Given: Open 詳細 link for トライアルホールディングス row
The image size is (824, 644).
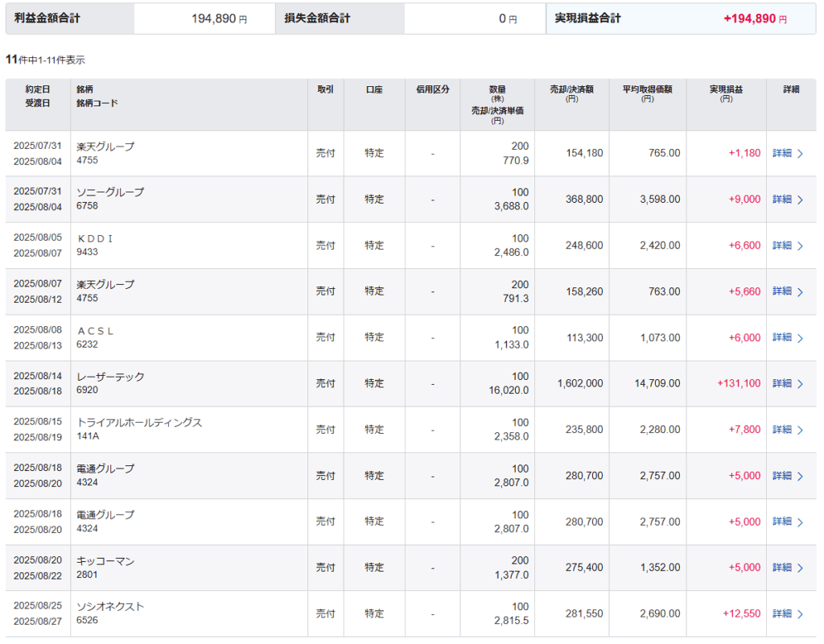Looking at the screenshot, I should click(788, 430).
